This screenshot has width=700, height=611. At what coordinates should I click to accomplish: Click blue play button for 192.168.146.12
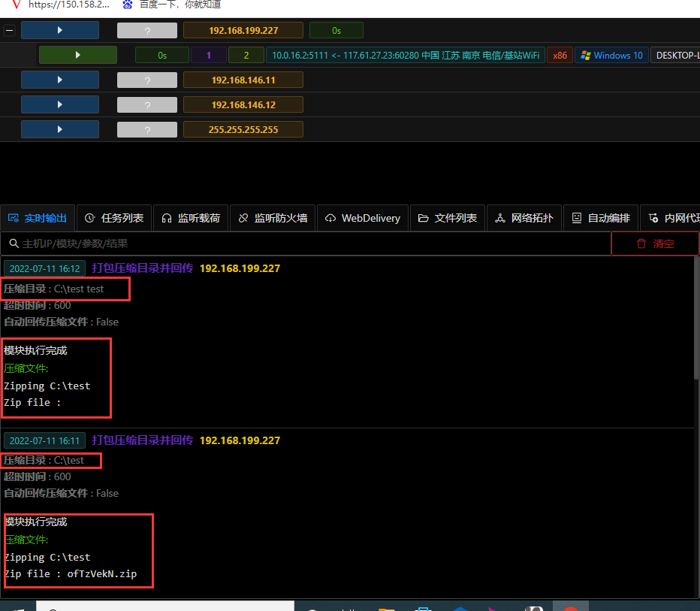[60, 104]
